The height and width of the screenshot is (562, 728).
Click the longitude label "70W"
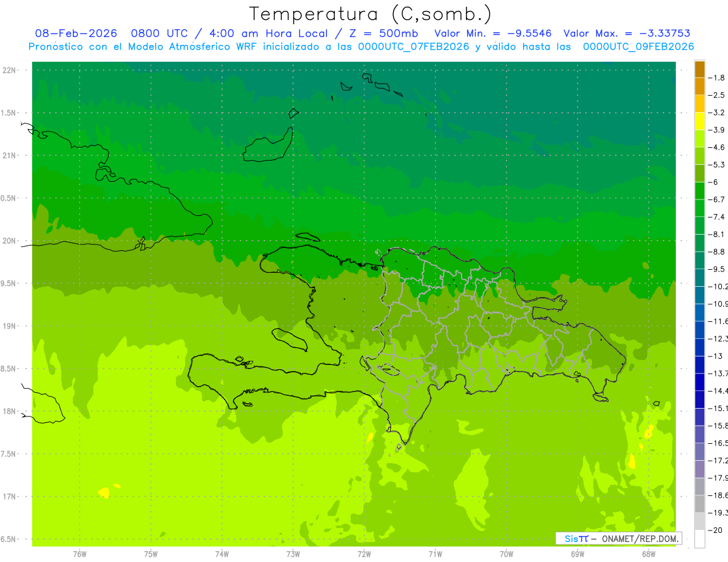[x=507, y=554]
